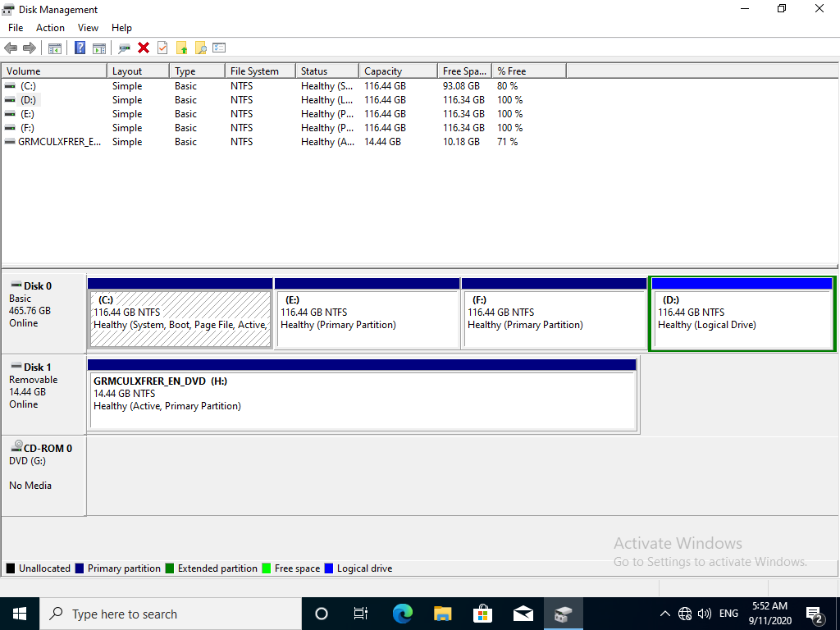Open the Help menu

121,28
